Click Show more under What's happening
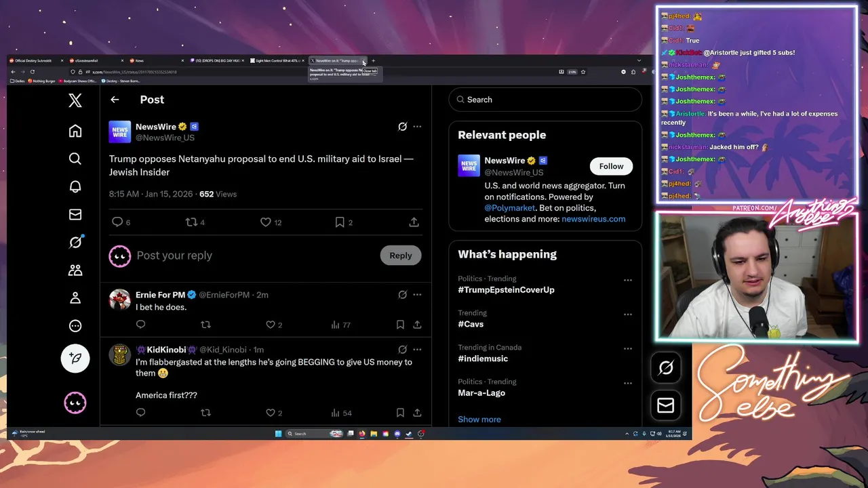The width and height of the screenshot is (868, 488). [x=479, y=419]
